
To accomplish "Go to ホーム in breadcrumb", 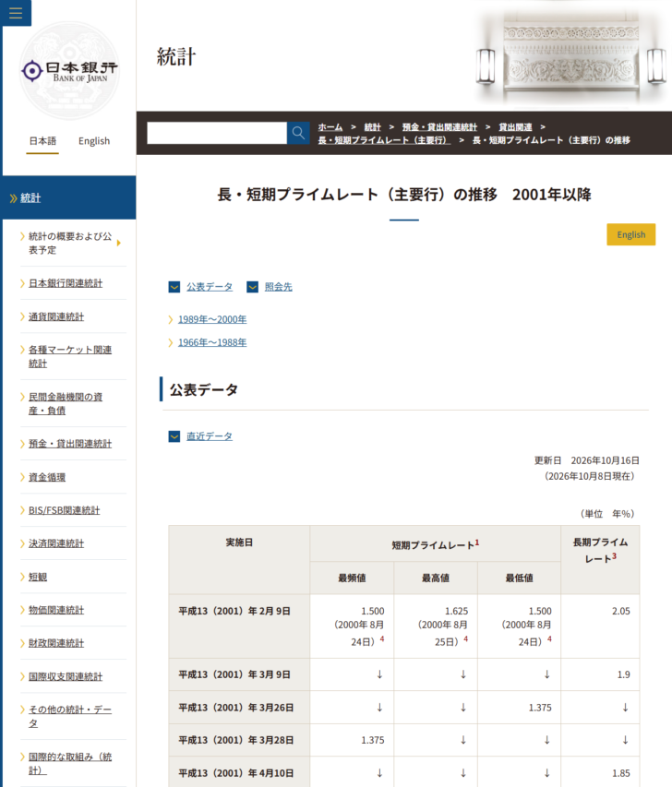I will 330,127.
